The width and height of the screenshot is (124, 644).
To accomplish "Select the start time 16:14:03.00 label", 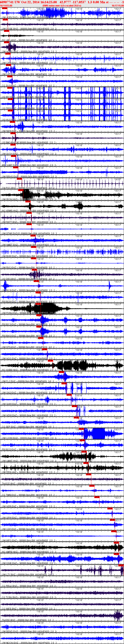I will [x=6, y=5].
